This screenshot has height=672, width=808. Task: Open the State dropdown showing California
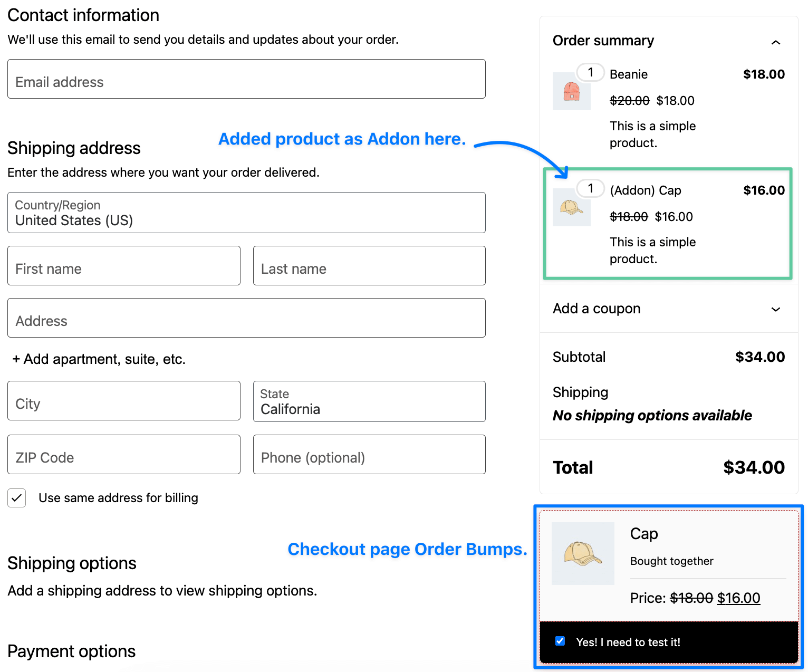point(369,401)
